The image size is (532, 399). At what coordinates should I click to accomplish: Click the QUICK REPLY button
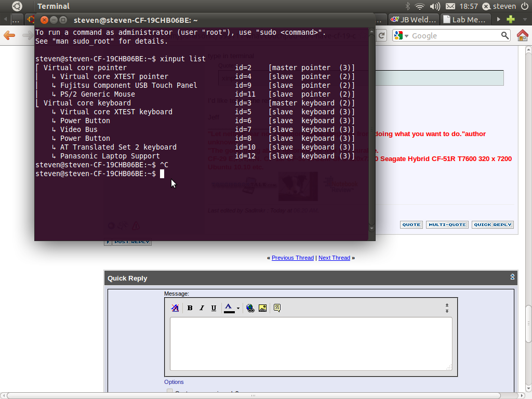(493, 224)
